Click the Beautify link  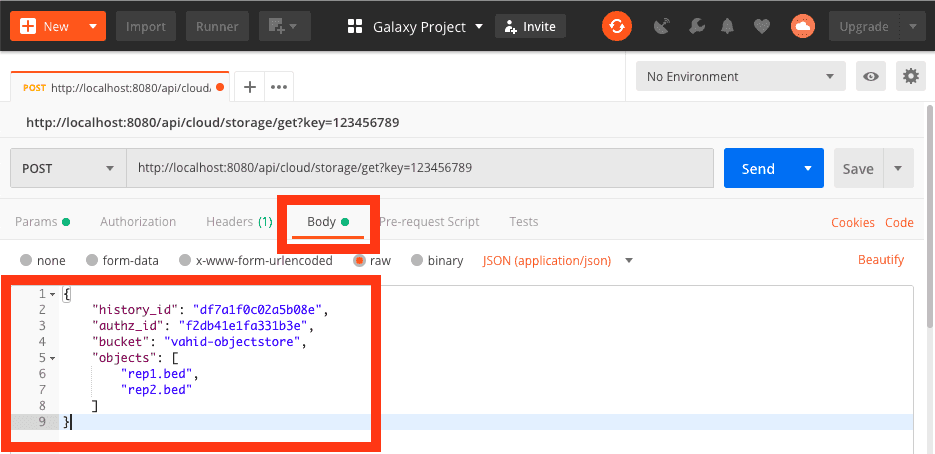tap(880, 260)
